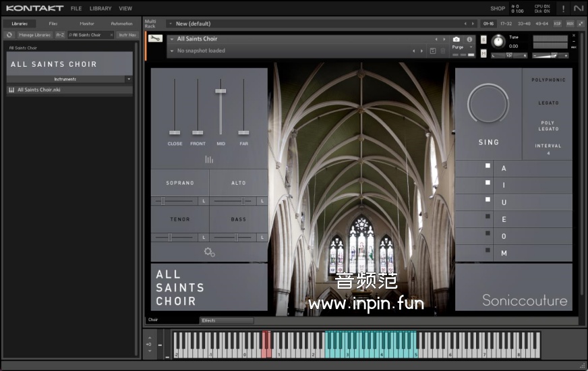Switch to the Files tab
Screen dimensions: 588x371
[53, 24]
